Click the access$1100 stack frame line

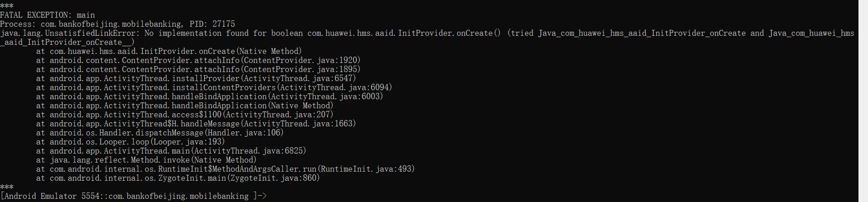click(x=185, y=115)
